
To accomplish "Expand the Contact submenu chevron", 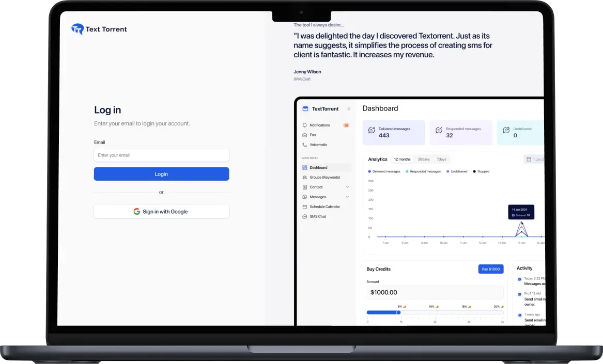I will click(347, 187).
